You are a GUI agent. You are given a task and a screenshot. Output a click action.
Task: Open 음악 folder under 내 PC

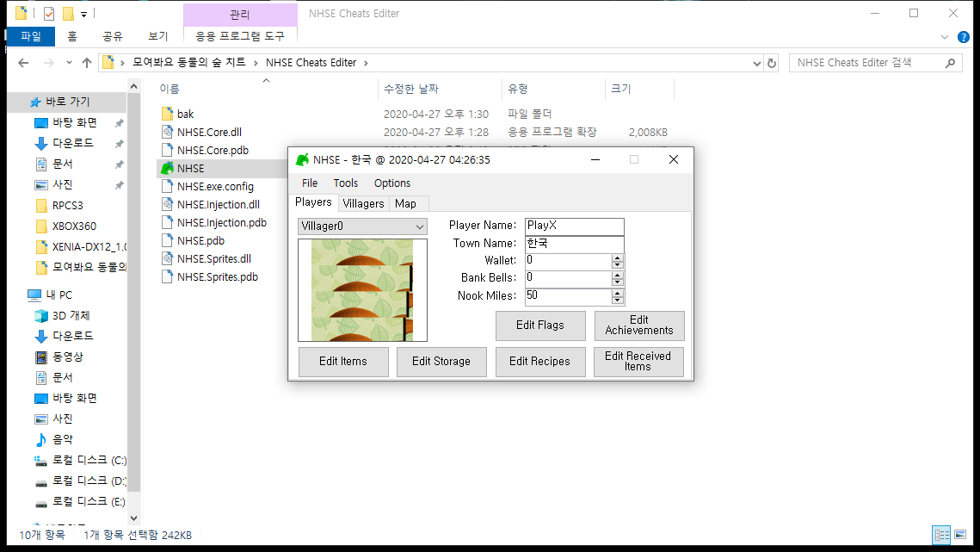(63, 439)
